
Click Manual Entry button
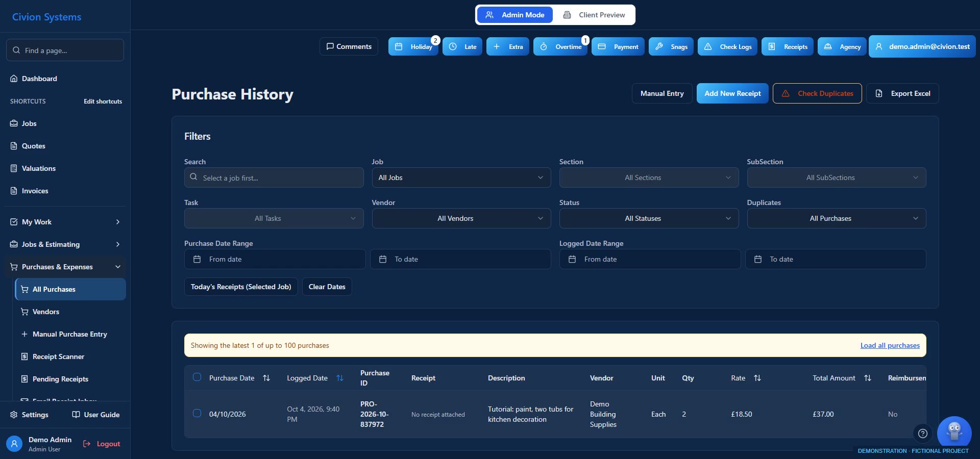662,93
